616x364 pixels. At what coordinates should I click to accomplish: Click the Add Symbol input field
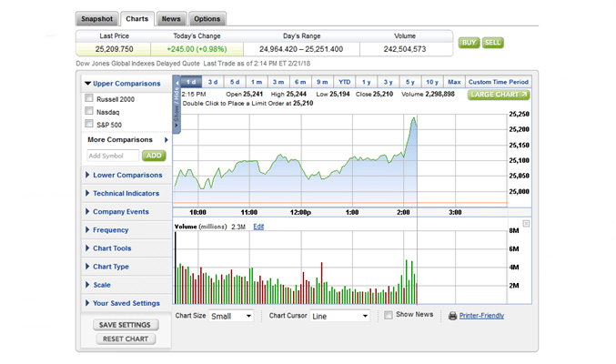point(113,156)
